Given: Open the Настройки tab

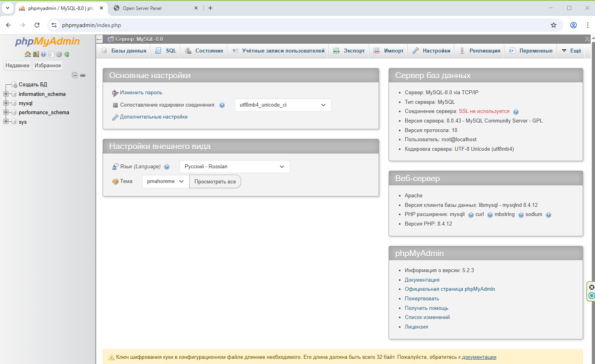Looking at the screenshot, I should [431, 51].
